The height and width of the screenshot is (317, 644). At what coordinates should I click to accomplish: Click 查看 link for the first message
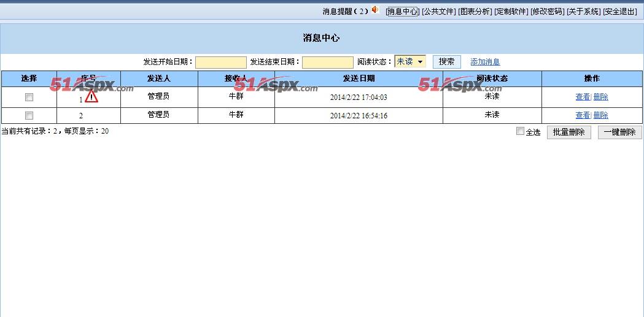(x=582, y=97)
